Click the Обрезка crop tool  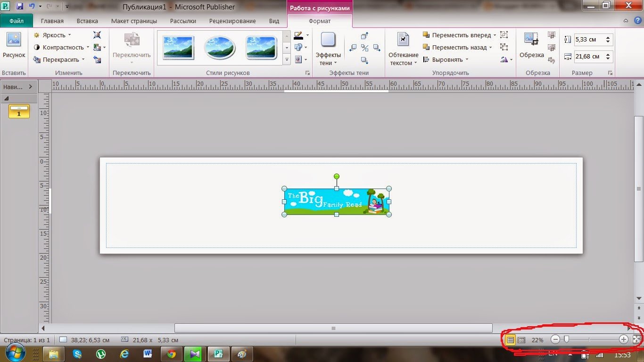(531, 46)
